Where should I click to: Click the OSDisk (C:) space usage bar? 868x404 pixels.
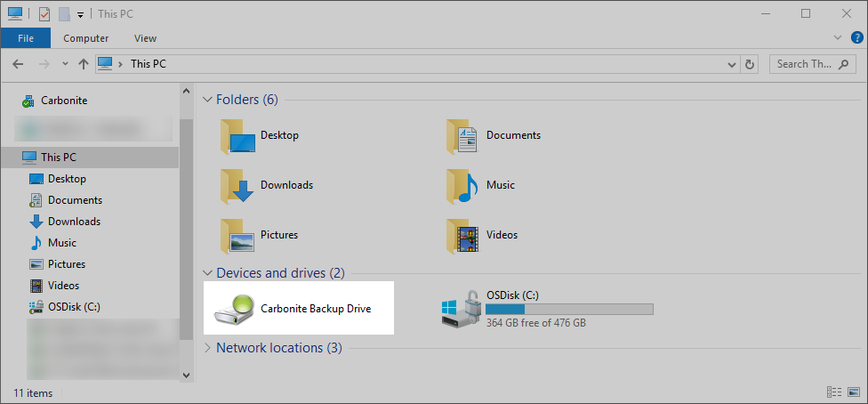(x=569, y=309)
